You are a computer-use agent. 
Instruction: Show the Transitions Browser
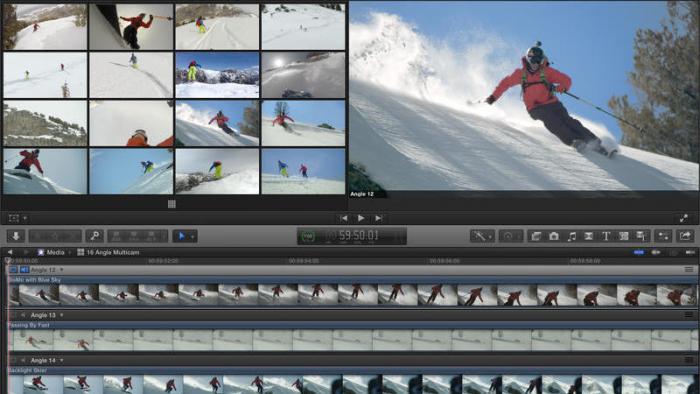click(x=588, y=236)
